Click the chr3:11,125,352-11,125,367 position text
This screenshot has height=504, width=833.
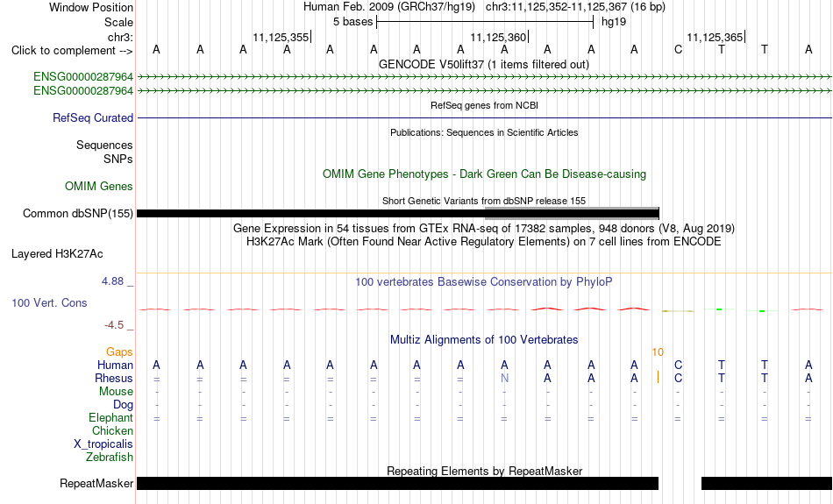point(575,7)
